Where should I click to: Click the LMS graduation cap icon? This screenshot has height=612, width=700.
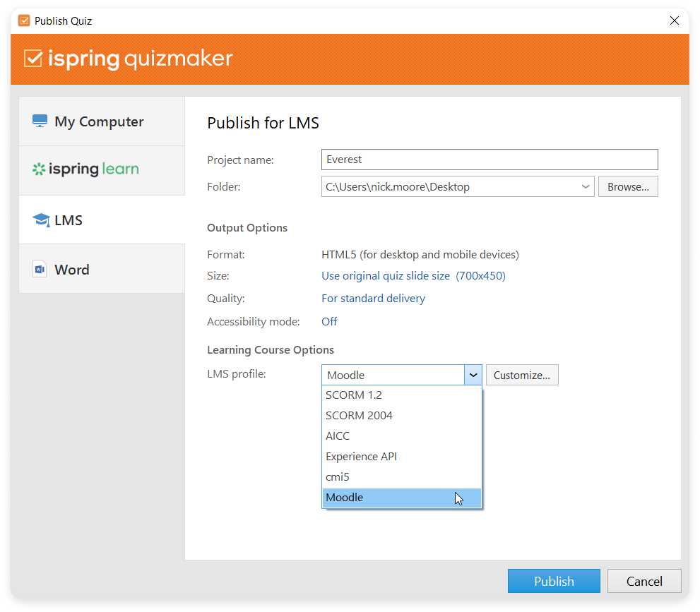(41, 220)
